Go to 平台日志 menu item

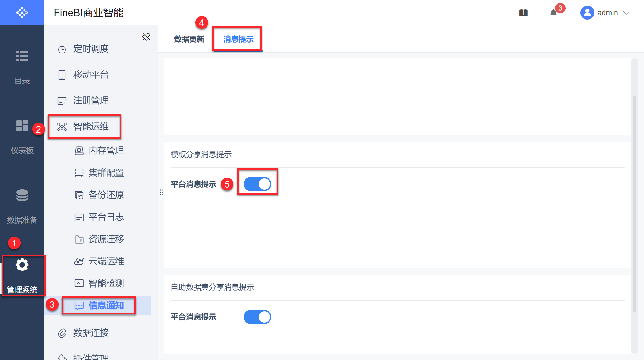click(106, 217)
